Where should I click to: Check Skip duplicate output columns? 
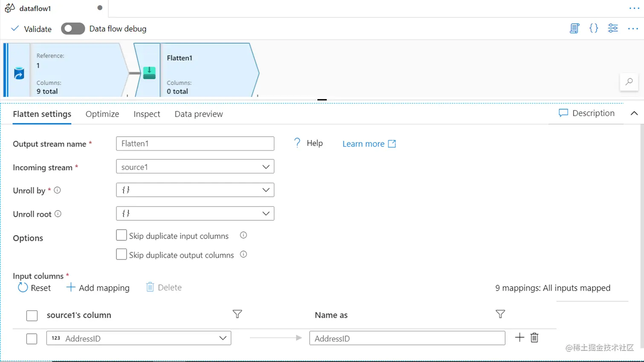click(122, 254)
